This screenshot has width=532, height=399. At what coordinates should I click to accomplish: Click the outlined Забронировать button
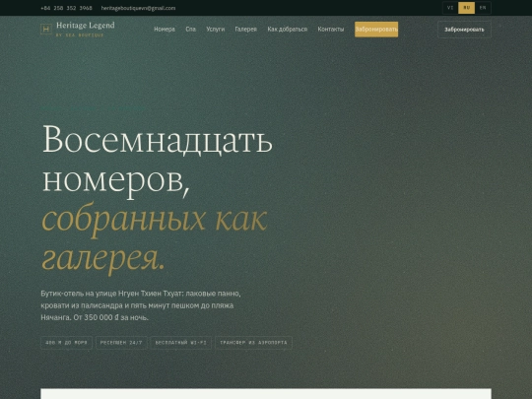464,30
